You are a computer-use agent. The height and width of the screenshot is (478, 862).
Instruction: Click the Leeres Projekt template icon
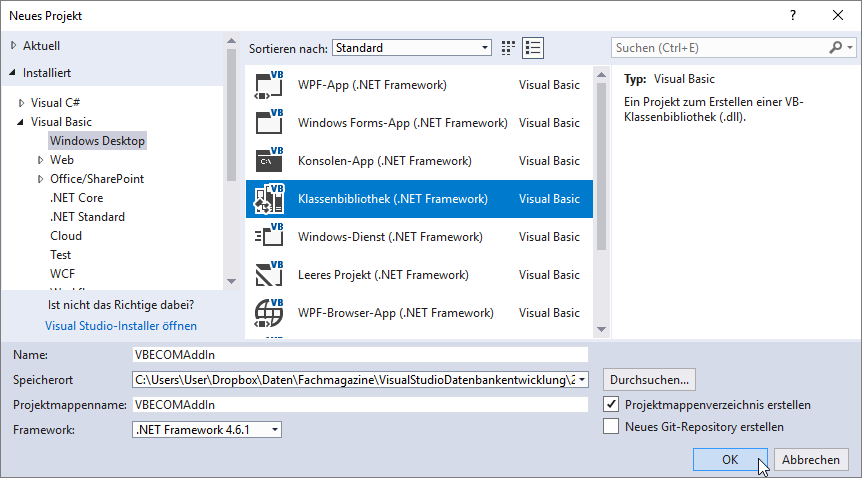[269, 275]
